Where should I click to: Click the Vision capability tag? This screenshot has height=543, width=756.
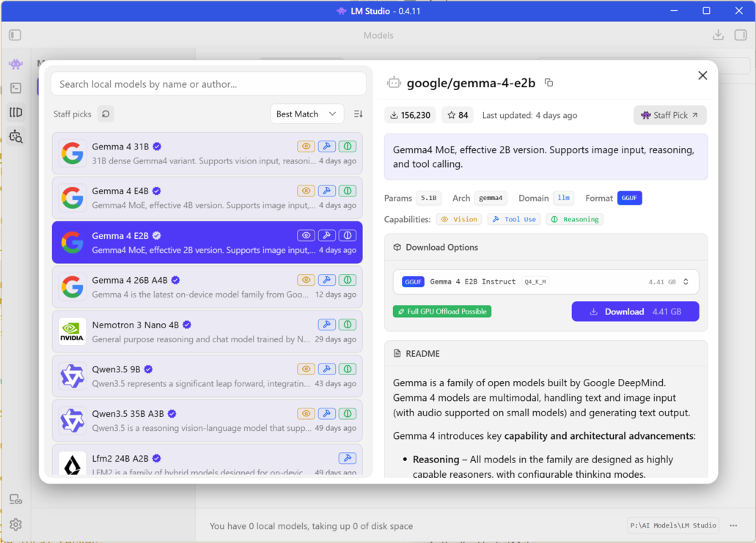click(460, 219)
